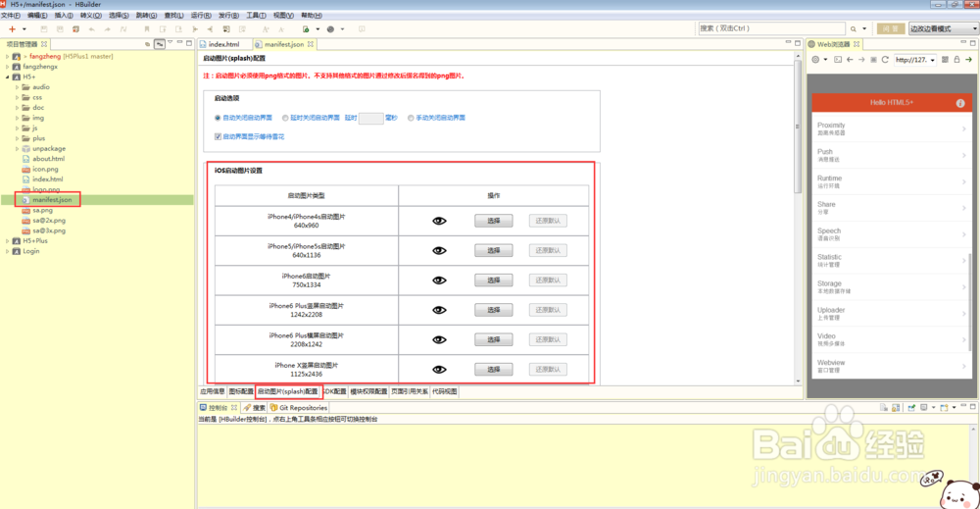Click the Web browser back arrow

coord(850,60)
